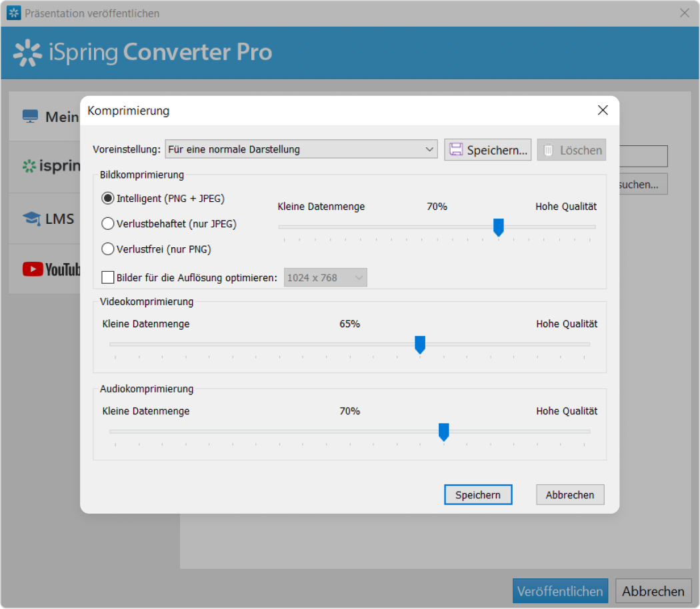Open the 1024 x 768 resolution dropdown
The height and width of the screenshot is (609, 700).
click(325, 277)
